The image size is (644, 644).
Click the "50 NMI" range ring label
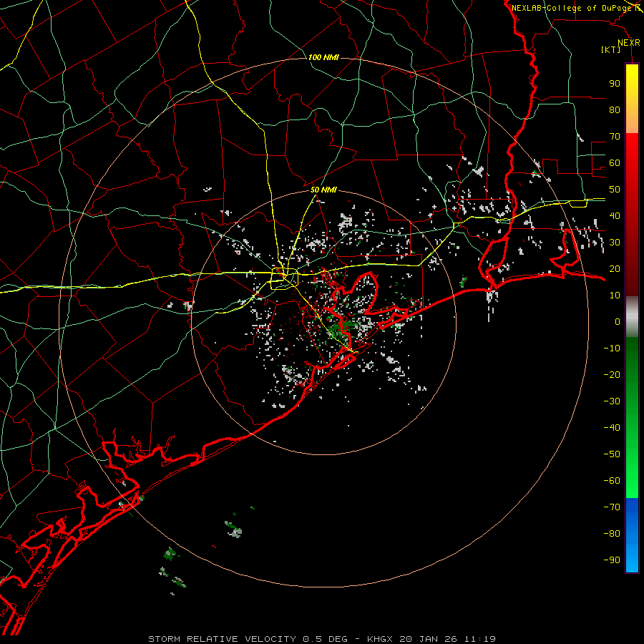click(x=323, y=190)
